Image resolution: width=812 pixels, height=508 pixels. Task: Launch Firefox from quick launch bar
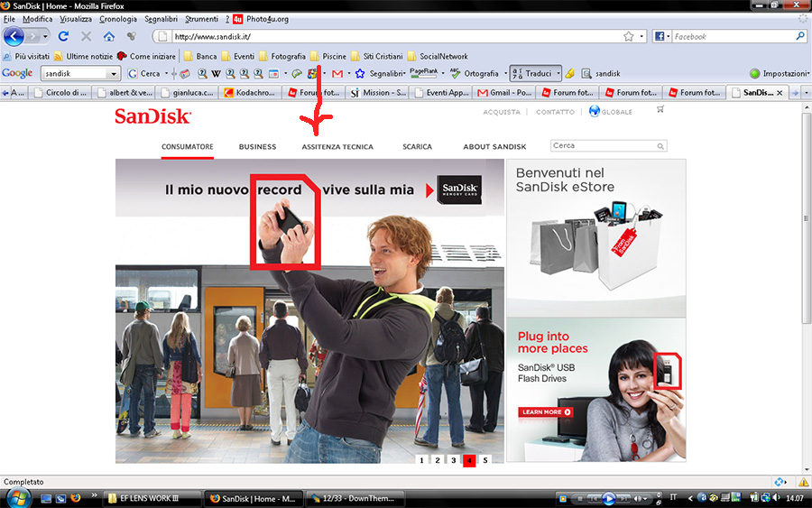tap(76, 498)
